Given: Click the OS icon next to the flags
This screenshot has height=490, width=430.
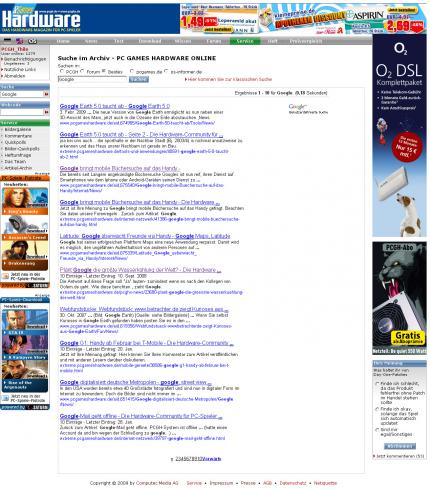Looking at the screenshot, I should [x=32, y=41].
